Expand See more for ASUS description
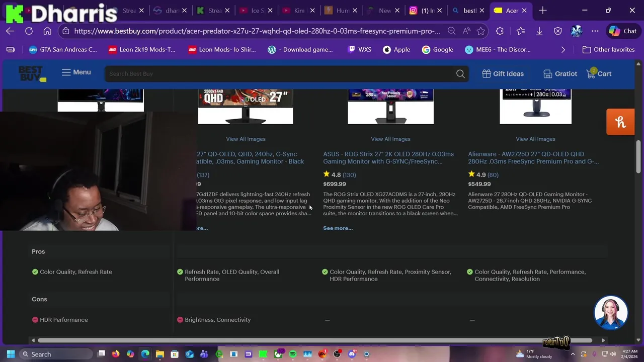 [338, 228]
